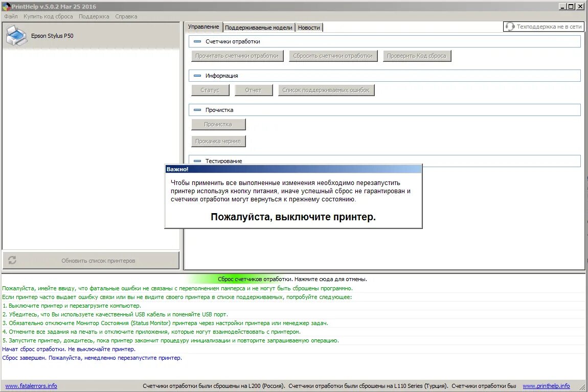Click Обновить список принтеров button
This screenshot has width=588, height=392.
[91, 260]
